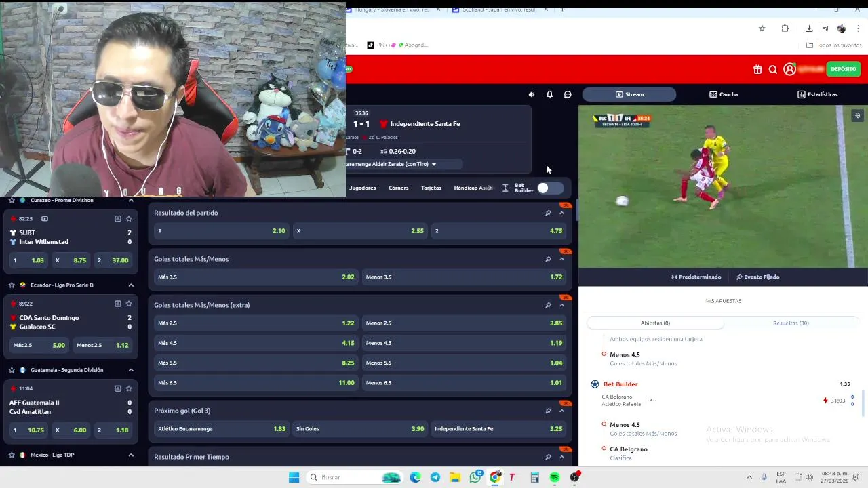Favorite the CDA Santo Domingo match
Image resolution: width=868 pixels, height=488 pixels.
pyautogui.click(x=129, y=304)
